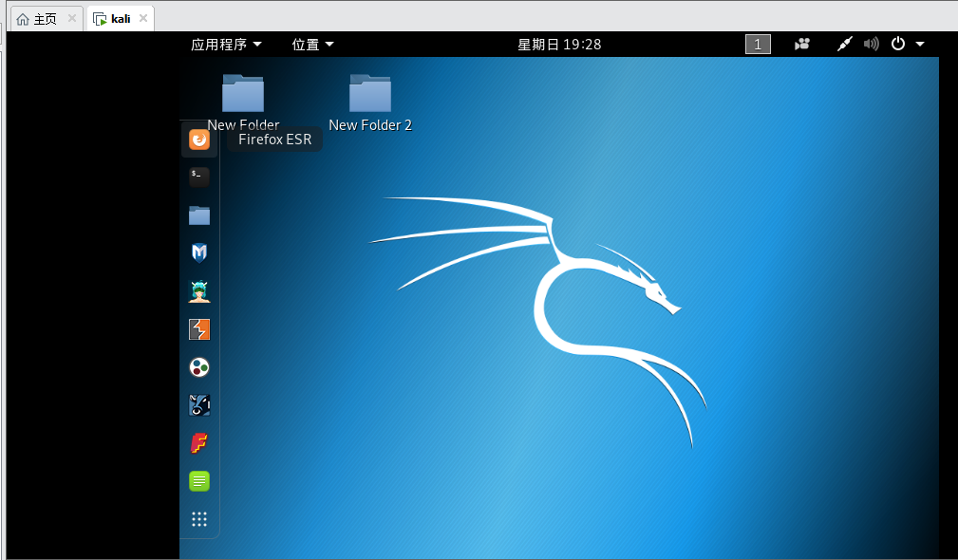Open the volume speaker icon
Screen dimensions: 958x560
tap(872, 44)
